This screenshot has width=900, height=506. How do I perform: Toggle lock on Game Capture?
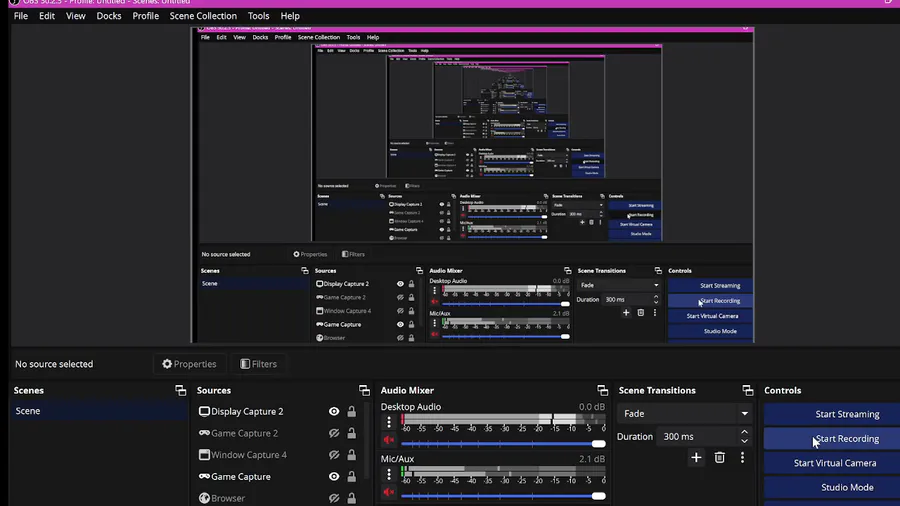[x=351, y=477]
